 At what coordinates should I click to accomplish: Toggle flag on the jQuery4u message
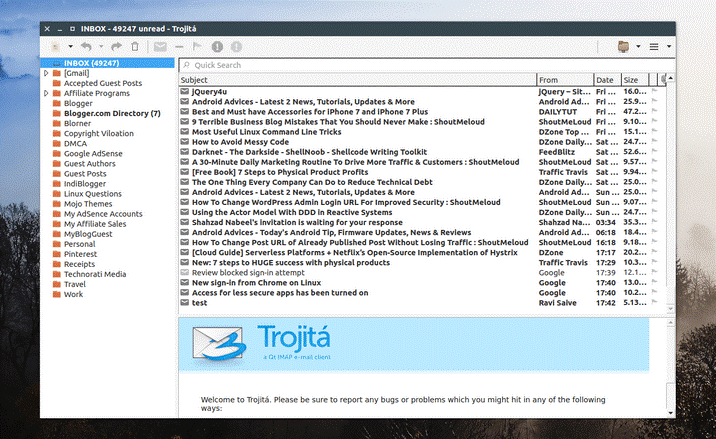(654, 91)
